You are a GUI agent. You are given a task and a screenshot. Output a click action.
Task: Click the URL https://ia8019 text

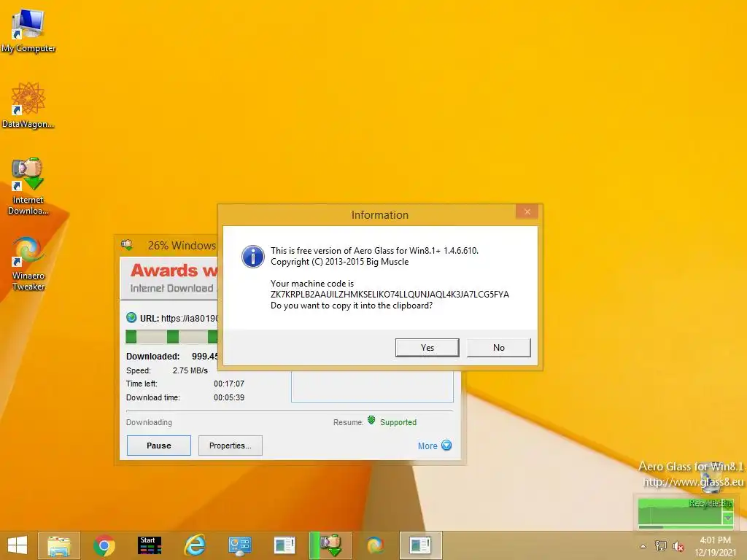coord(189,319)
